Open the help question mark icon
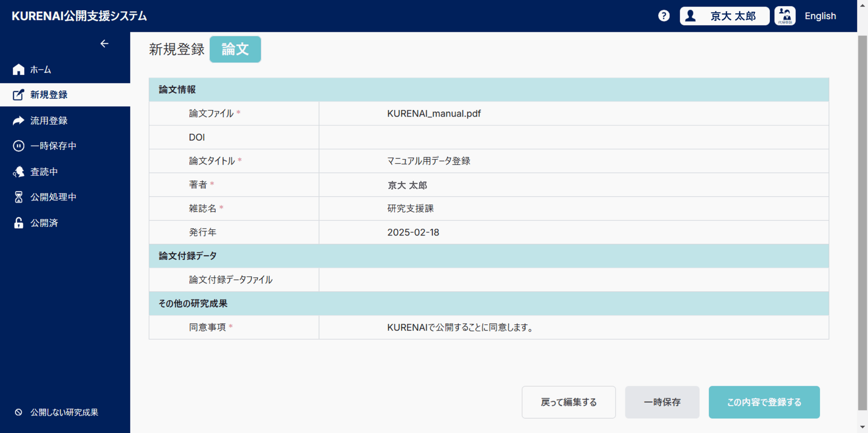The image size is (868, 433). click(x=664, y=16)
